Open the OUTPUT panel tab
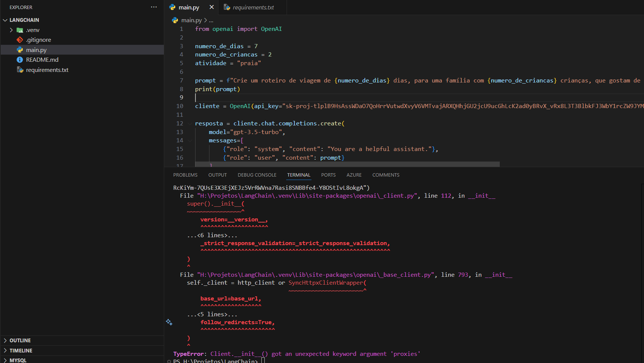Screen dimensions: 644x363 [x=218, y=175]
